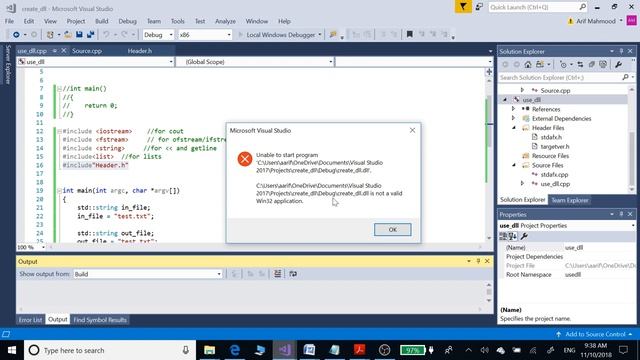Click the Redo toolbar icon

click(x=124, y=35)
